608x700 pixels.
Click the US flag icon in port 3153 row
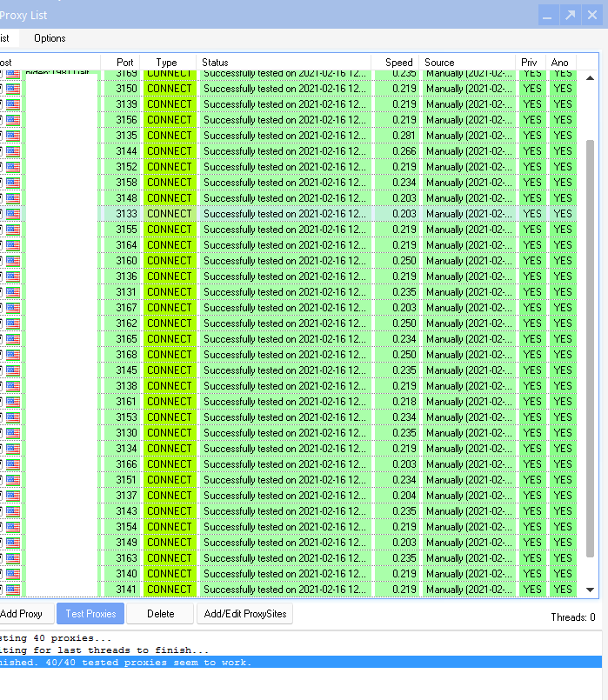(13, 417)
